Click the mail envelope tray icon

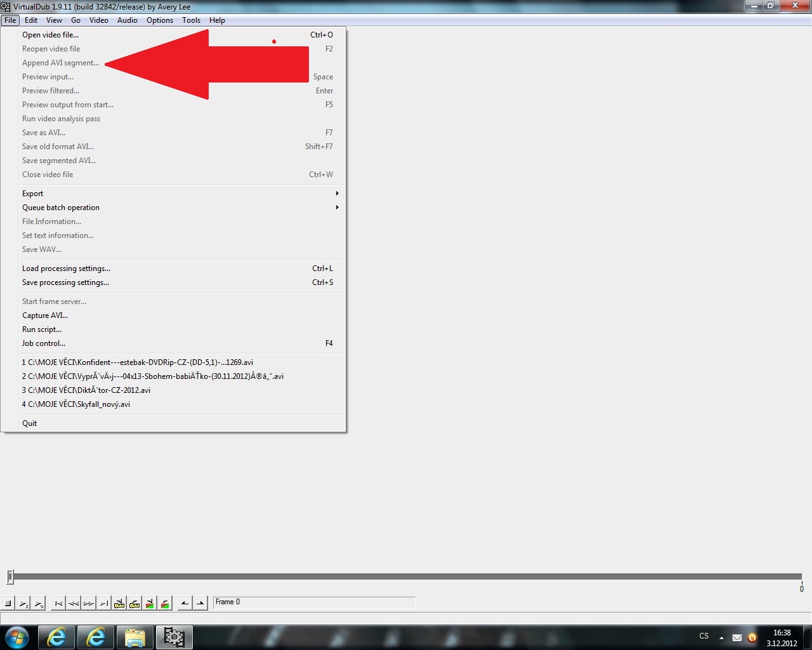coord(737,637)
